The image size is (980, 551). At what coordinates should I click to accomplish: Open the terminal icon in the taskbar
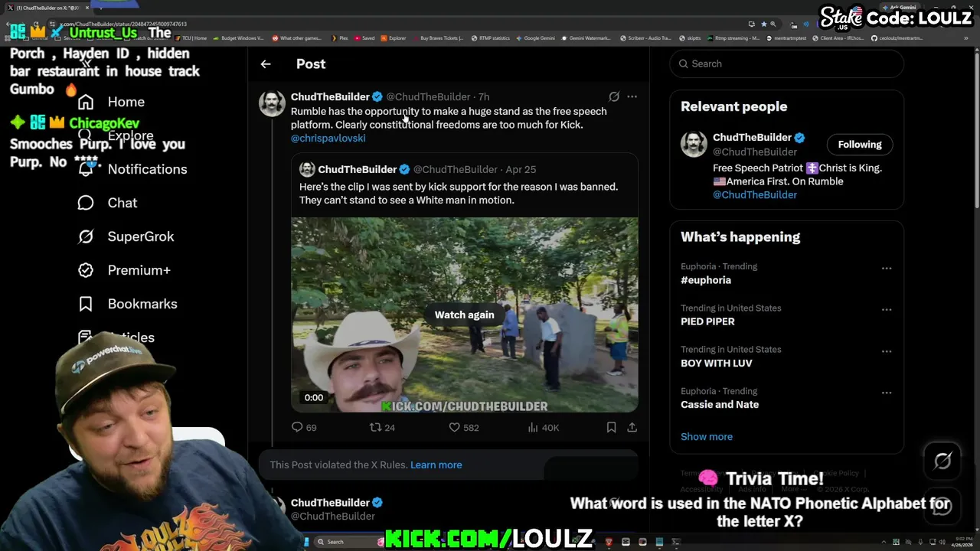point(676,542)
